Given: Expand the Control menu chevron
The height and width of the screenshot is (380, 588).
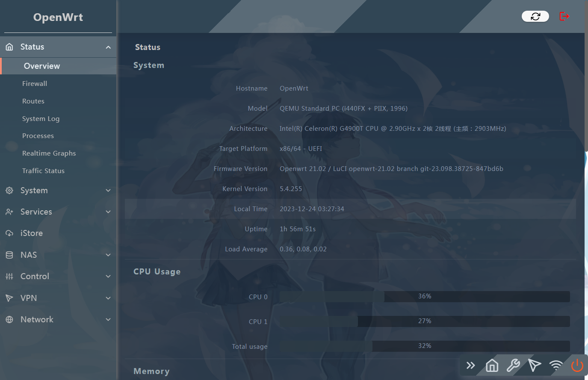Looking at the screenshot, I should [x=108, y=277].
